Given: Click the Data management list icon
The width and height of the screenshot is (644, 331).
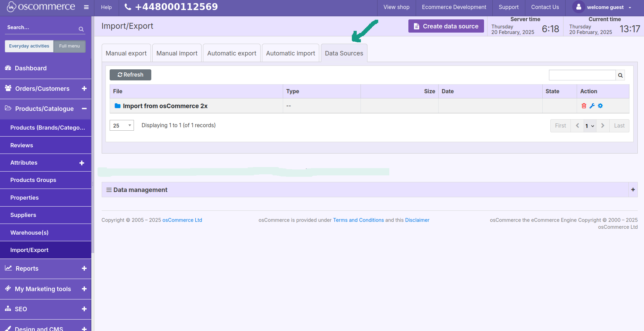Looking at the screenshot, I should pos(109,190).
